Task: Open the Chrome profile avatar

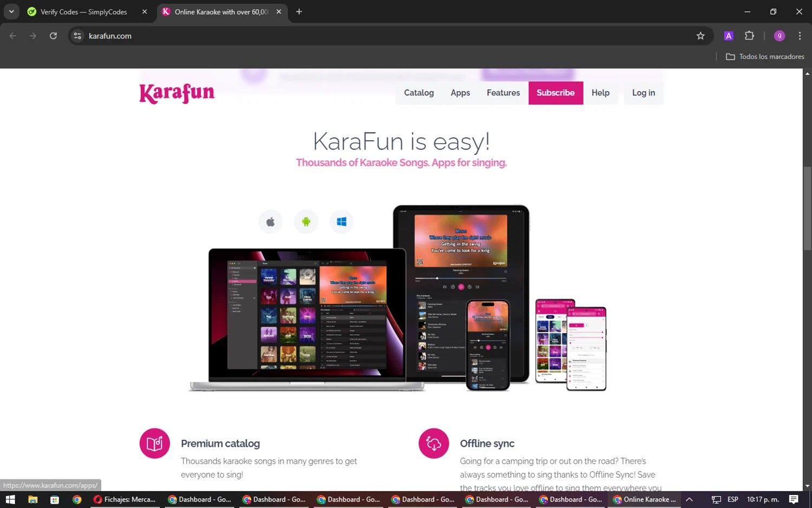Action: point(780,36)
